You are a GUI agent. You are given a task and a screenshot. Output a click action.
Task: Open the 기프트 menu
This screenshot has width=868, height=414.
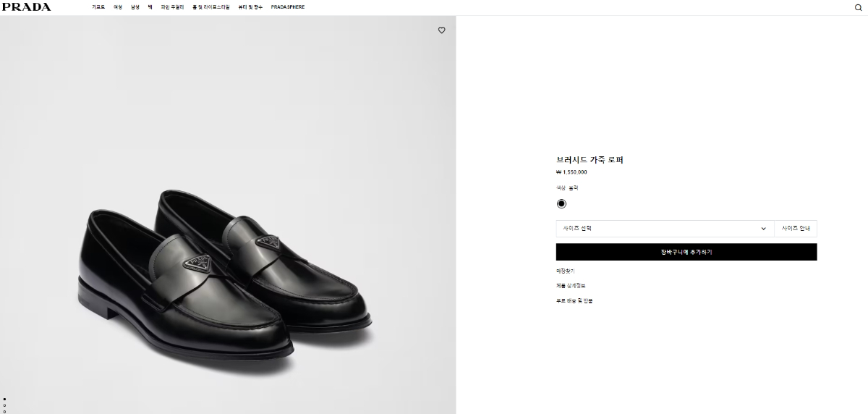click(x=98, y=7)
